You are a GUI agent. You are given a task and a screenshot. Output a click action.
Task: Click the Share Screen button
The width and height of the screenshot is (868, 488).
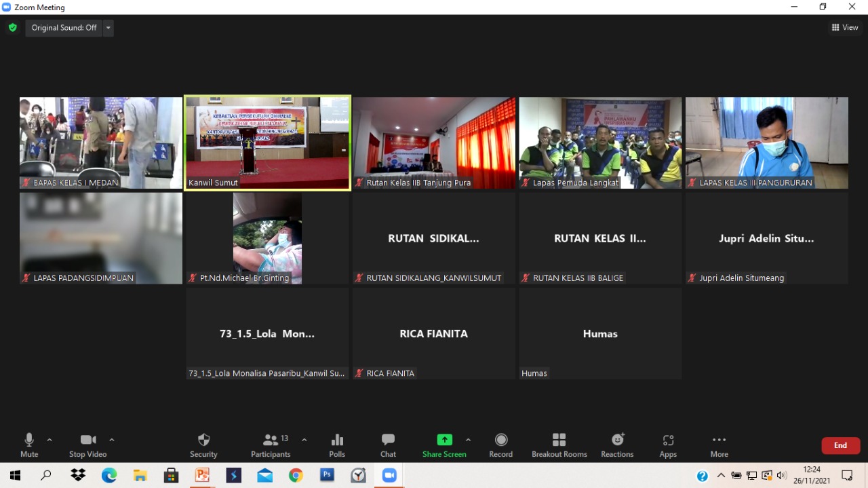pos(444,445)
